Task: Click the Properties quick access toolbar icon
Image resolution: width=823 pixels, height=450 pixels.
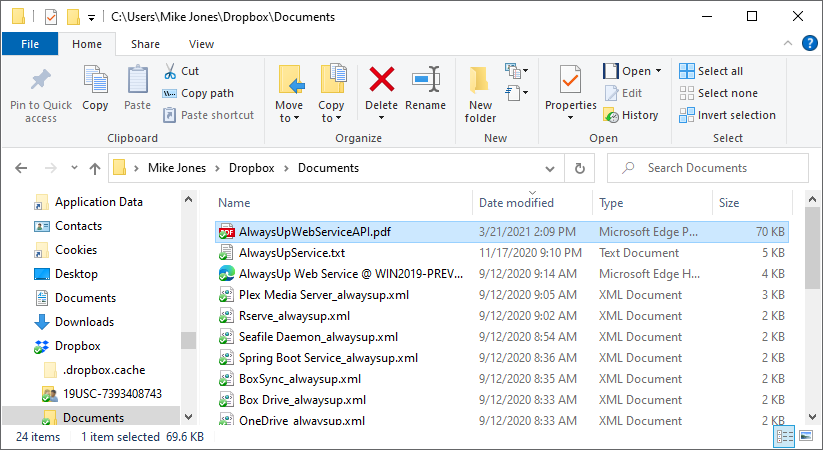Action: coord(51,17)
